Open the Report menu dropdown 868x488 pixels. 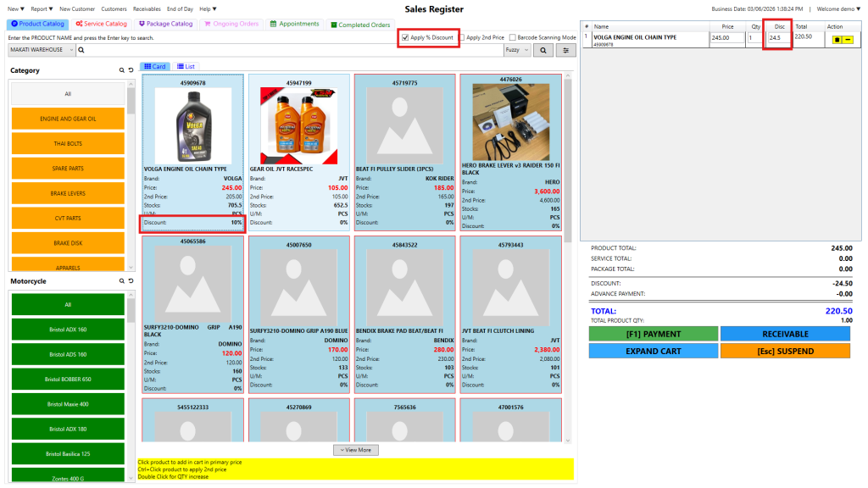pyautogui.click(x=42, y=8)
